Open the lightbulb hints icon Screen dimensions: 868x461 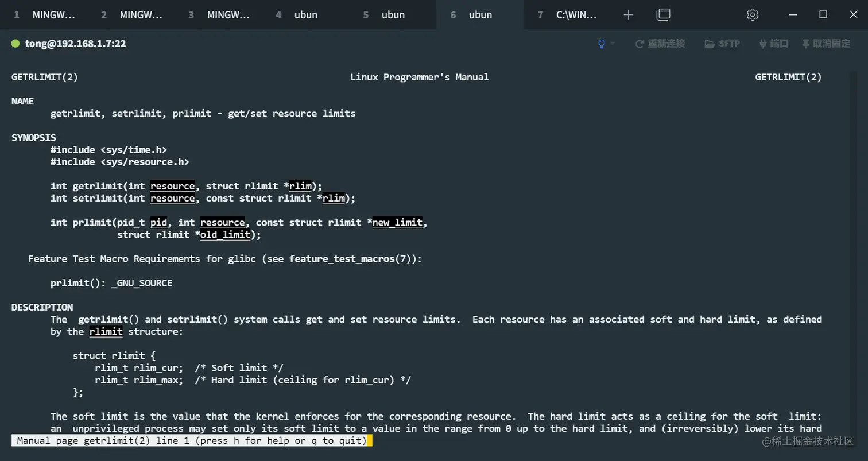tap(602, 44)
